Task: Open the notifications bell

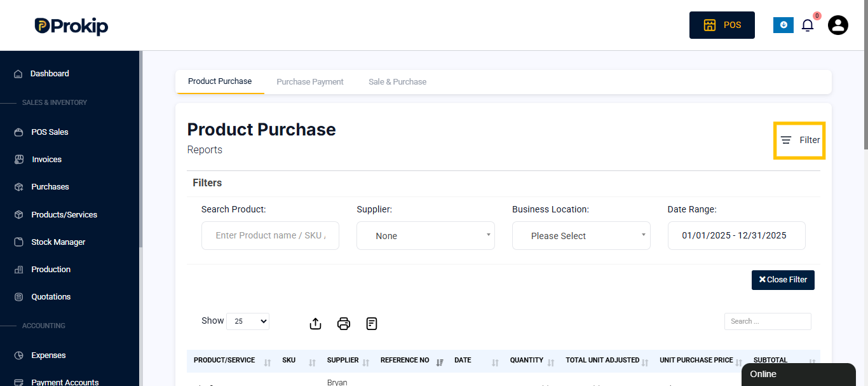Action: pyautogui.click(x=808, y=25)
